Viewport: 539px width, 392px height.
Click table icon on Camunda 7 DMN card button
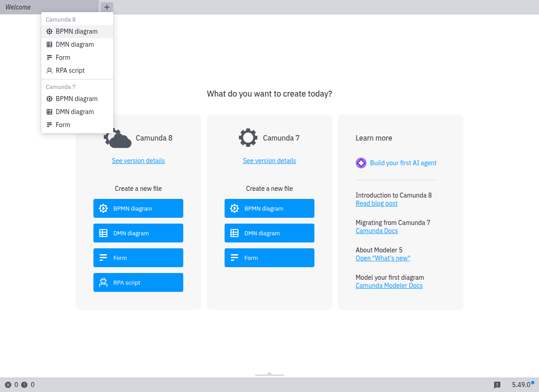[234, 233]
